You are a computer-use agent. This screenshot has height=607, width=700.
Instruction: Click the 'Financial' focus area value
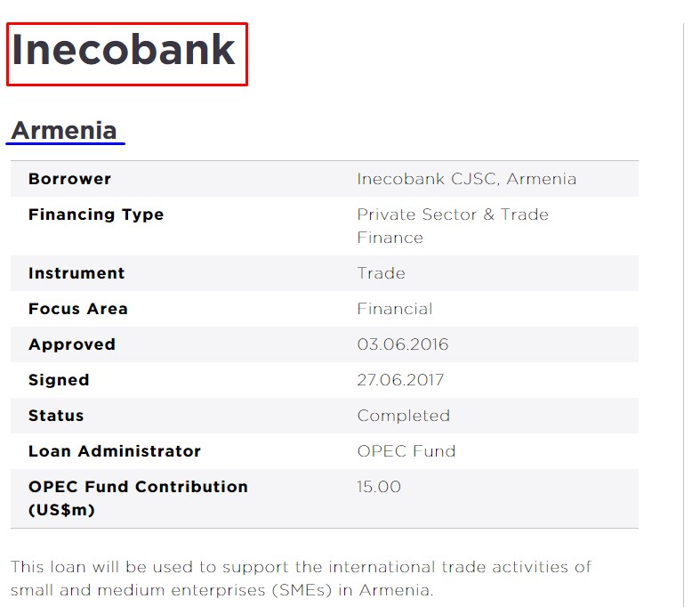pyautogui.click(x=394, y=309)
